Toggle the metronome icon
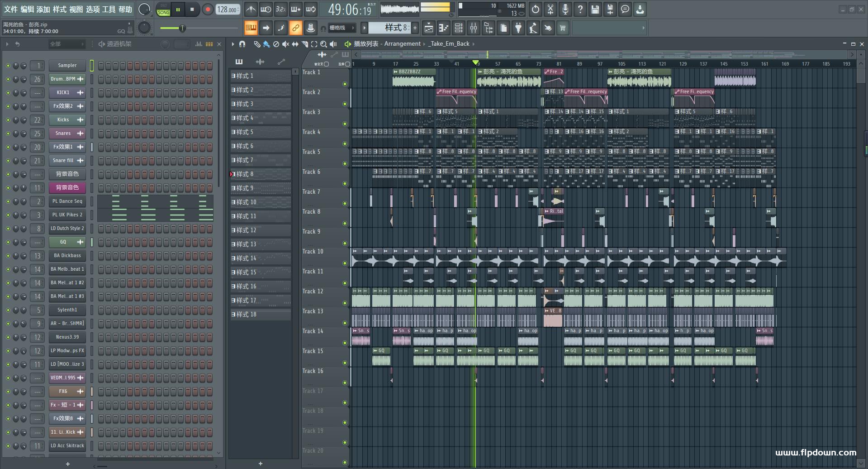This screenshot has width=868, height=469. pyautogui.click(x=251, y=9)
